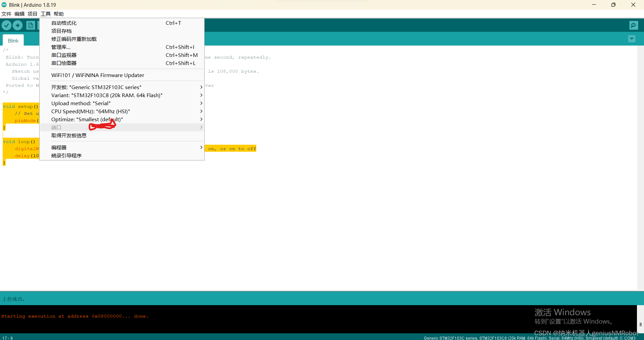Choose 自动格式化 from the tools menu
The height and width of the screenshot is (340, 644).
coord(122,23)
